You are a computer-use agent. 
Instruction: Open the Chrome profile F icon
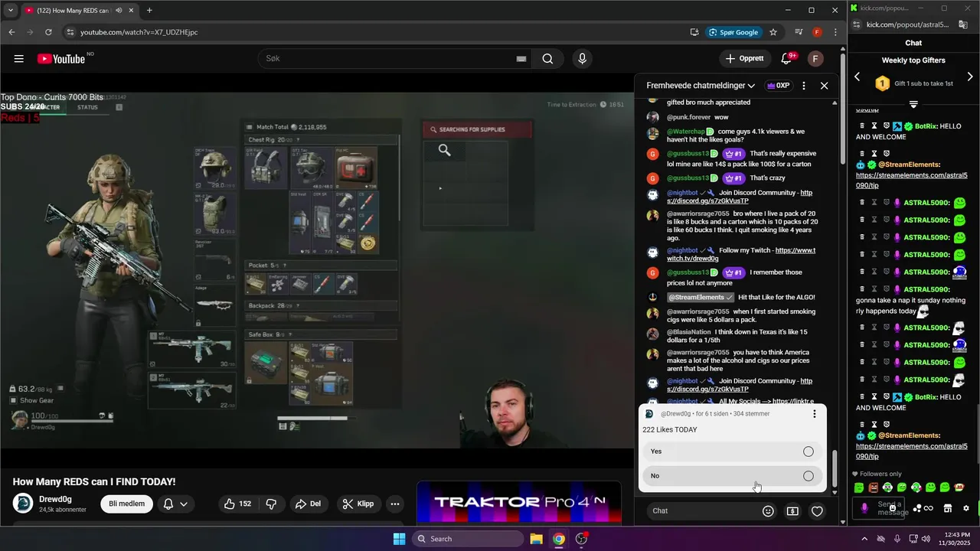click(x=817, y=32)
